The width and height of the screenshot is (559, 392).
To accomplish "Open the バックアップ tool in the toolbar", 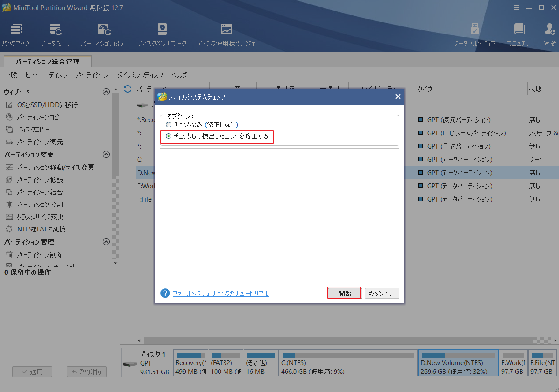I will [x=16, y=34].
